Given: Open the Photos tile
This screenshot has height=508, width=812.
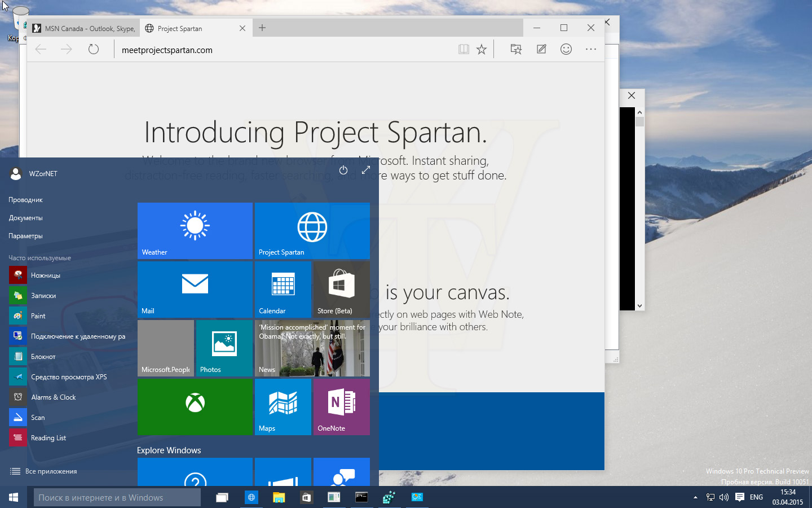Looking at the screenshot, I should [224, 348].
